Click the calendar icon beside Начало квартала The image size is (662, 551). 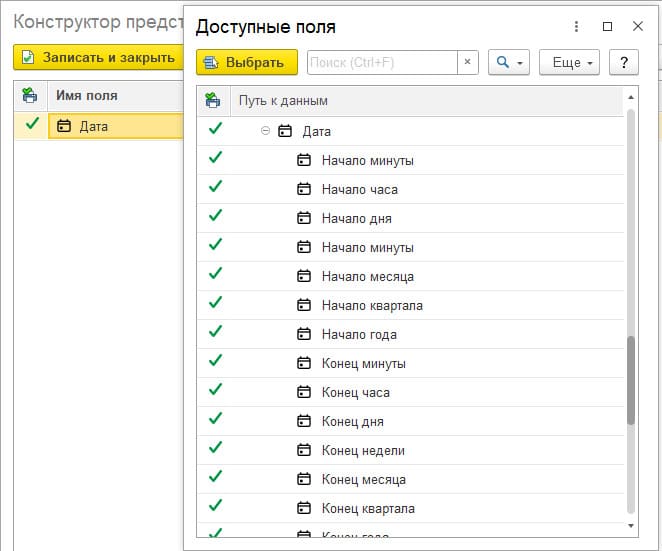[304, 306]
